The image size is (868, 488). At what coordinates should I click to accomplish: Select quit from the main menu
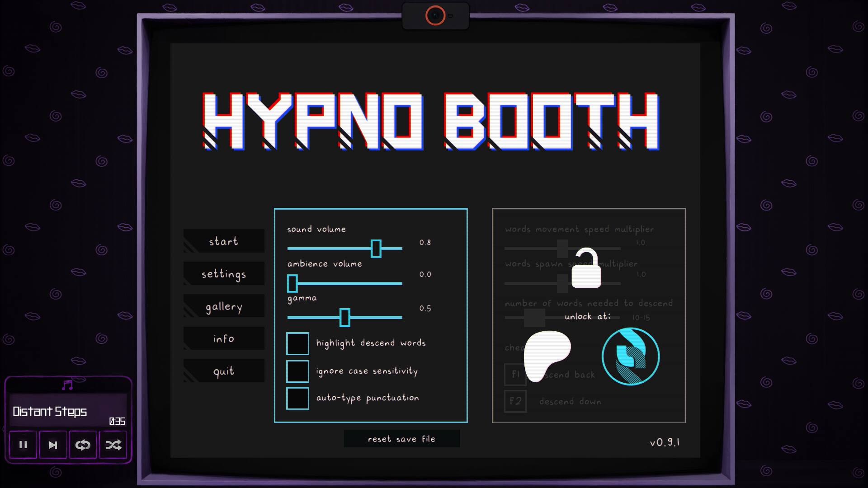click(224, 371)
